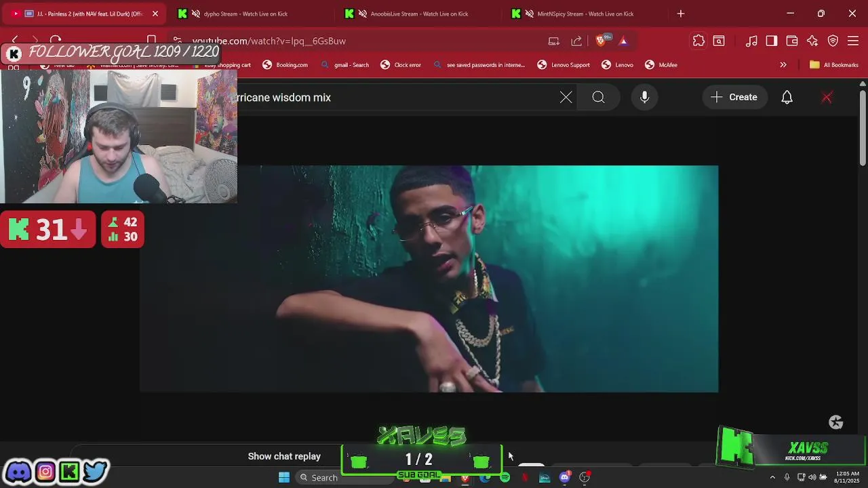Open the Lenovo bookmark

point(617,65)
